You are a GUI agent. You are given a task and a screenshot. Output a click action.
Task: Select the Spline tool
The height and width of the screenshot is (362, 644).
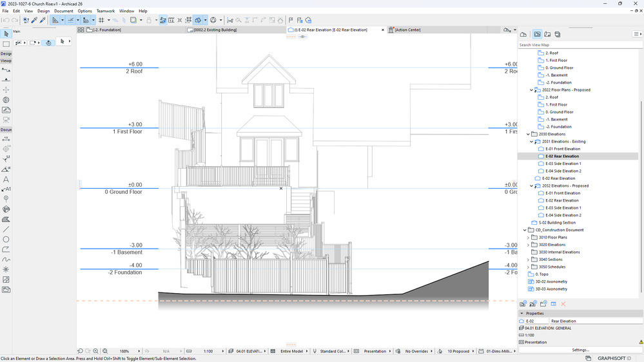point(6,260)
